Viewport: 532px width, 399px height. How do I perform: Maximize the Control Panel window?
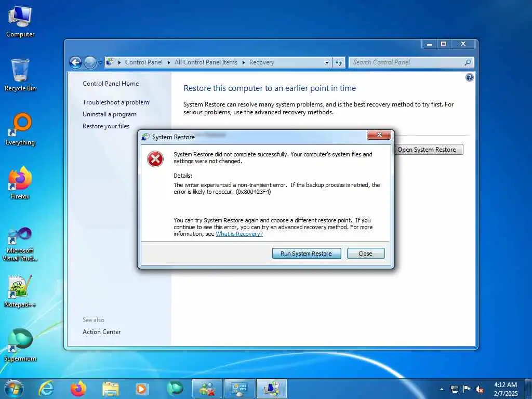click(444, 44)
